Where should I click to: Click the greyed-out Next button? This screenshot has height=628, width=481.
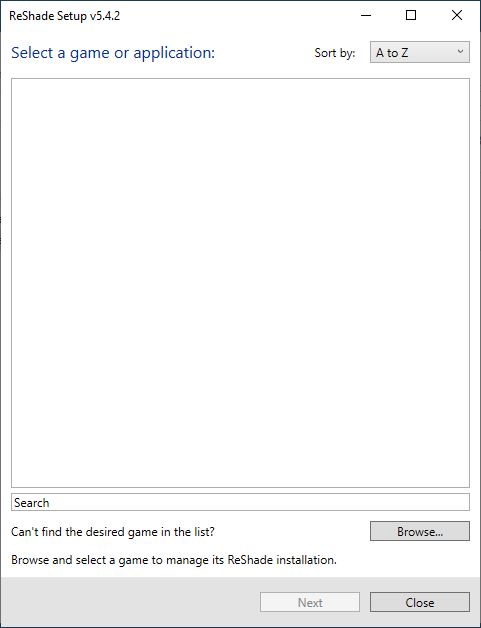pos(310,602)
